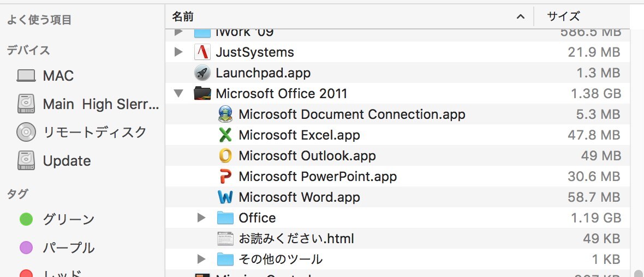Click the お読みください.html file icon
This screenshot has height=277, width=644.
225,238
